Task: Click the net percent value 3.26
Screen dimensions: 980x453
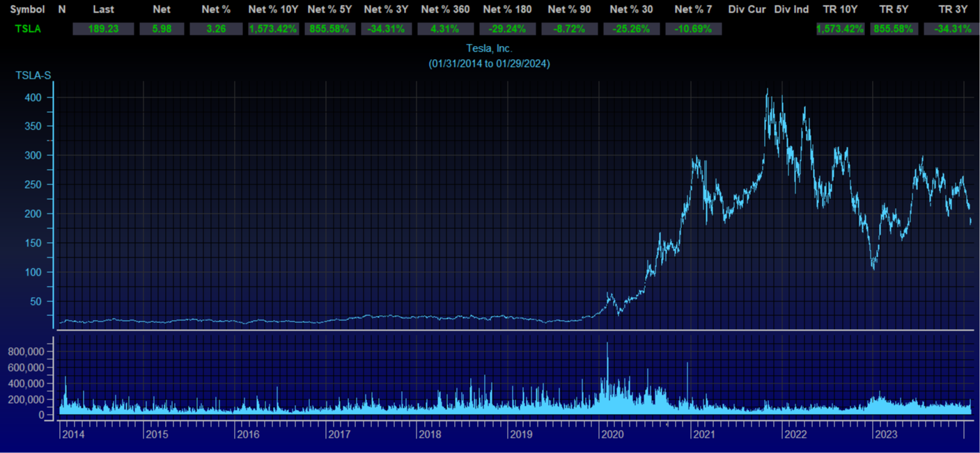Action: [x=216, y=29]
